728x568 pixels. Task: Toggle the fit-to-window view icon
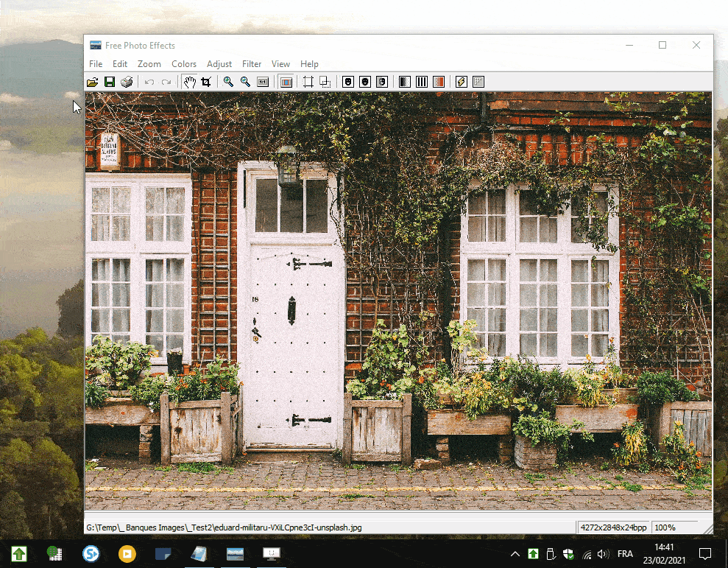tap(286, 83)
